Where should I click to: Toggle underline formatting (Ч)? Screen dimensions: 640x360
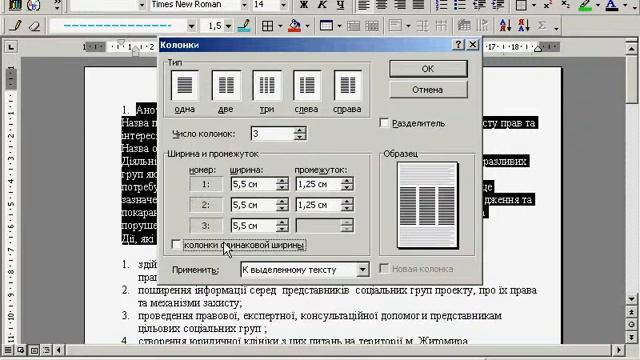pyautogui.click(x=340, y=4)
